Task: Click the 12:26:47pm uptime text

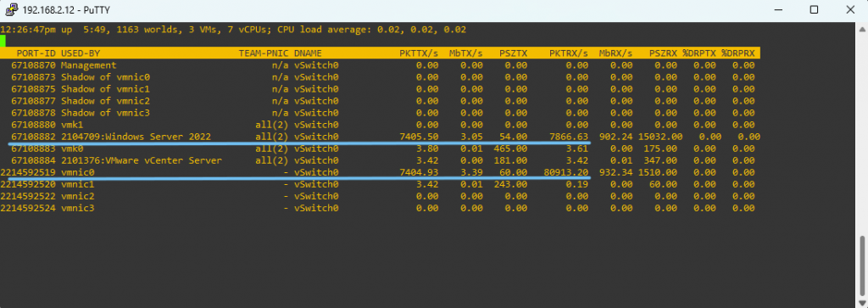Action: click(28, 30)
